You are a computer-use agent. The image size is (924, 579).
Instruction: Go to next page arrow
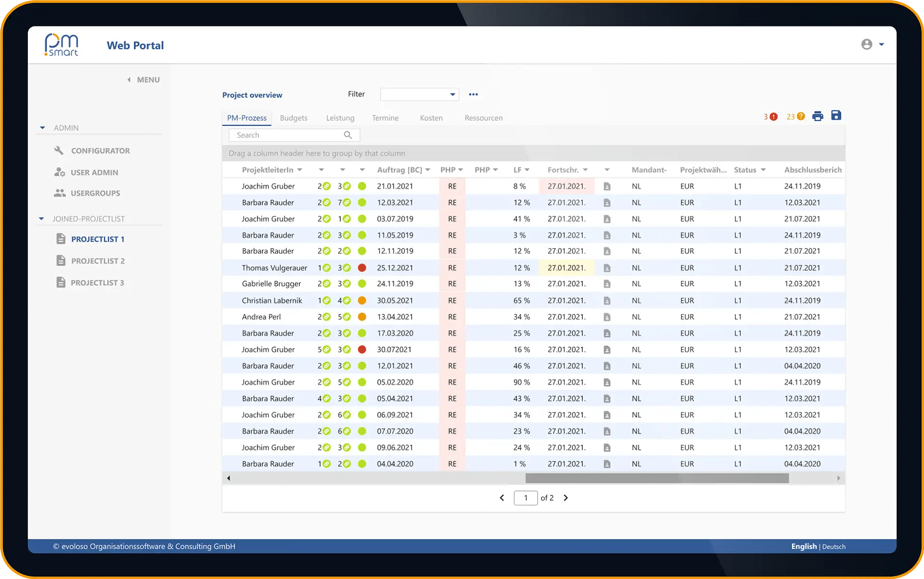(x=566, y=498)
